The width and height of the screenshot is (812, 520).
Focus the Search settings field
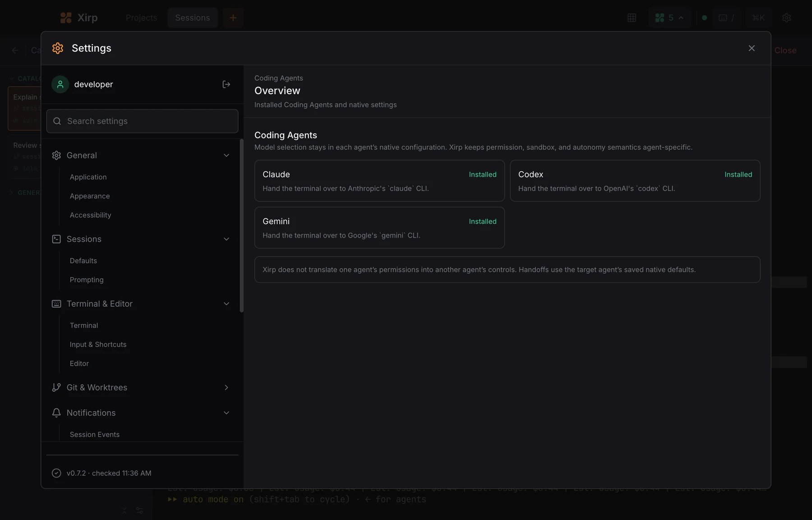[x=142, y=121]
